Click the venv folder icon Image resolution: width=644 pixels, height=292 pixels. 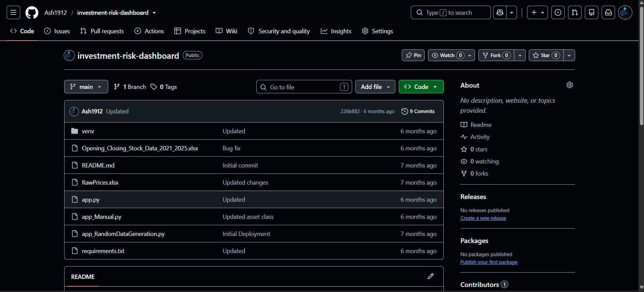coord(75,131)
